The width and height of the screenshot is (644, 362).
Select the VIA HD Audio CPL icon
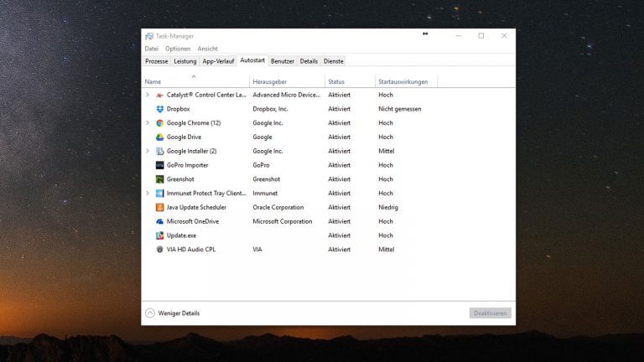pyautogui.click(x=159, y=250)
